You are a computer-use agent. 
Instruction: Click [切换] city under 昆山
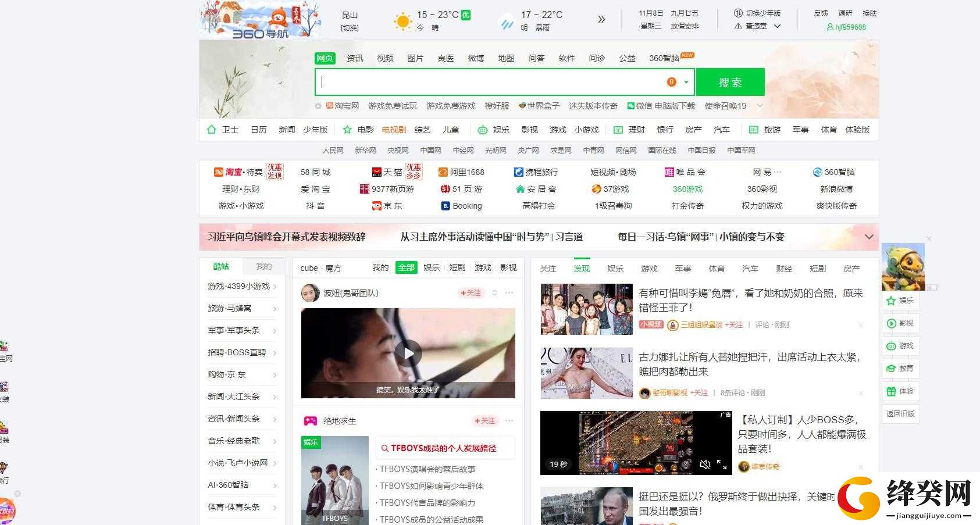coord(350,28)
